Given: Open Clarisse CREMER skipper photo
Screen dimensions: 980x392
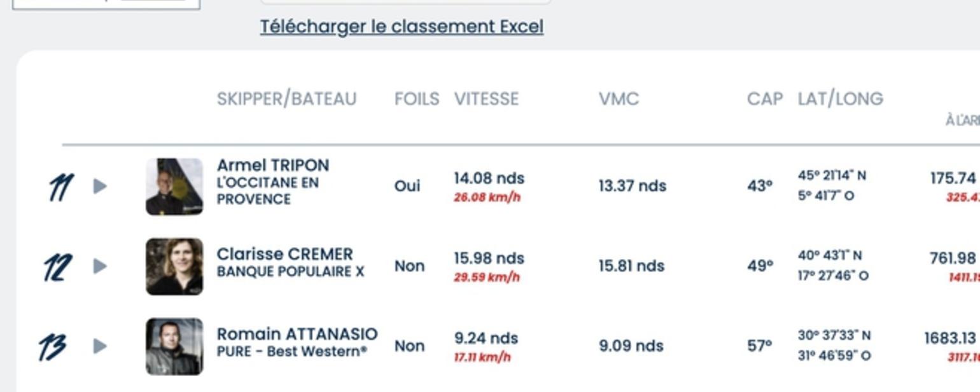Looking at the screenshot, I should (x=174, y=267).
